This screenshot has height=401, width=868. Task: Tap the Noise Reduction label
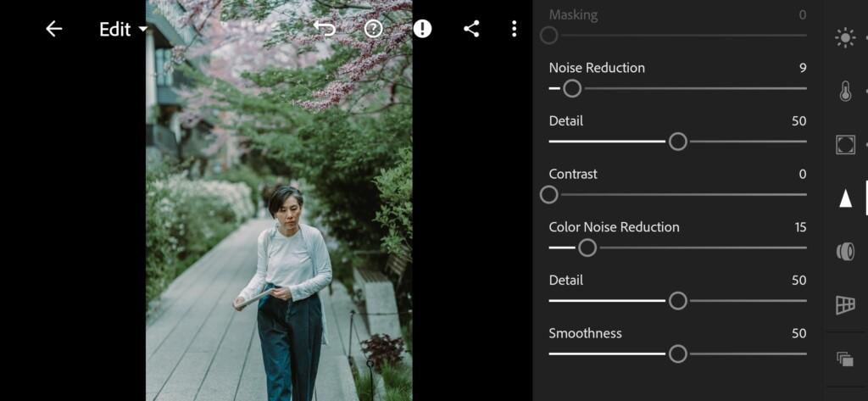[597, 68]
